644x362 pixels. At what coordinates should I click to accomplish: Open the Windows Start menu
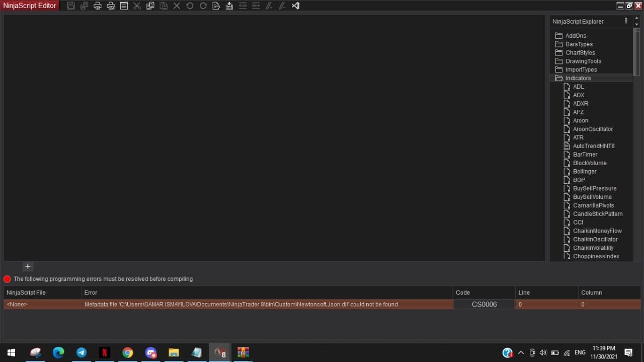click(11, 352)
